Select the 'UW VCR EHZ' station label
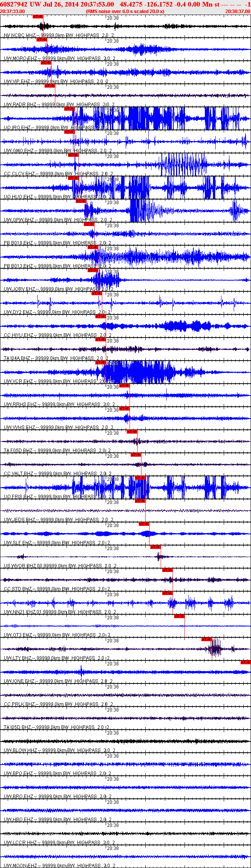This screenshot has width=251, height=868. (18, 381)
